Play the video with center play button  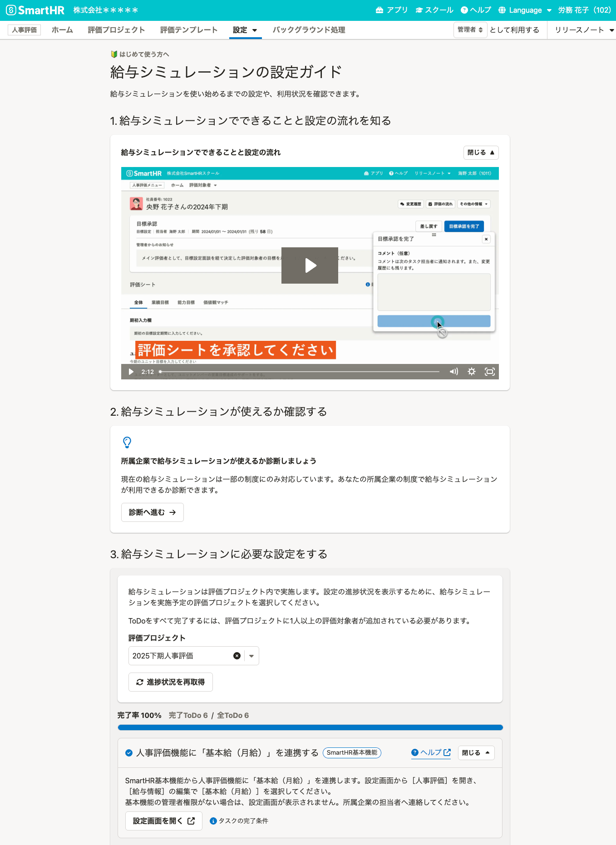(x=310, y=265)
